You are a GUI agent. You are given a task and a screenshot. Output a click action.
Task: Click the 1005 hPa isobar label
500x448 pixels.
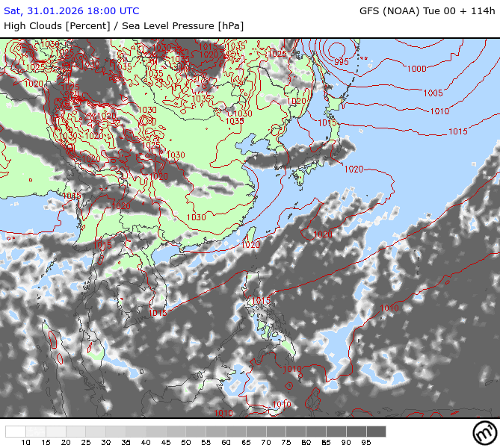[x=433, y=93]
